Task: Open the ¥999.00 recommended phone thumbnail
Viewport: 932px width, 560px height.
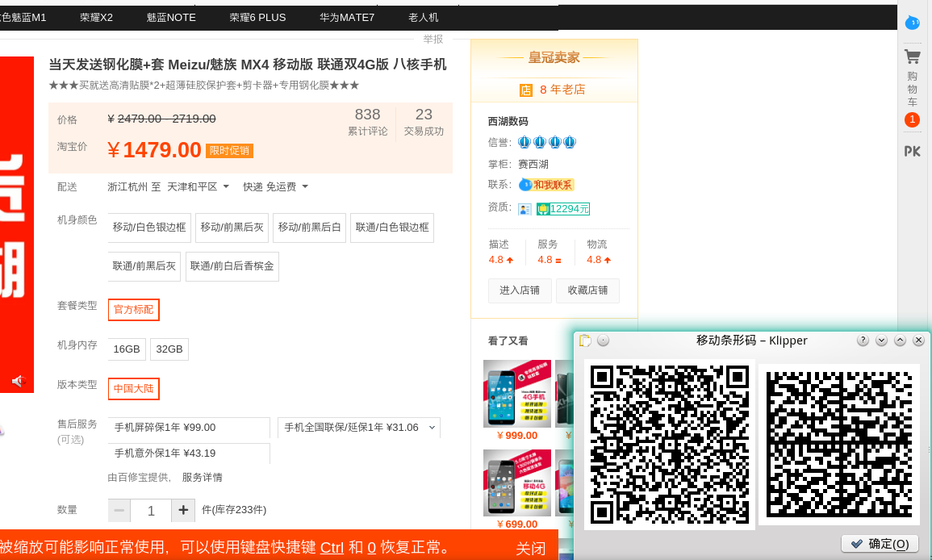Action: (x=517, y=394)
